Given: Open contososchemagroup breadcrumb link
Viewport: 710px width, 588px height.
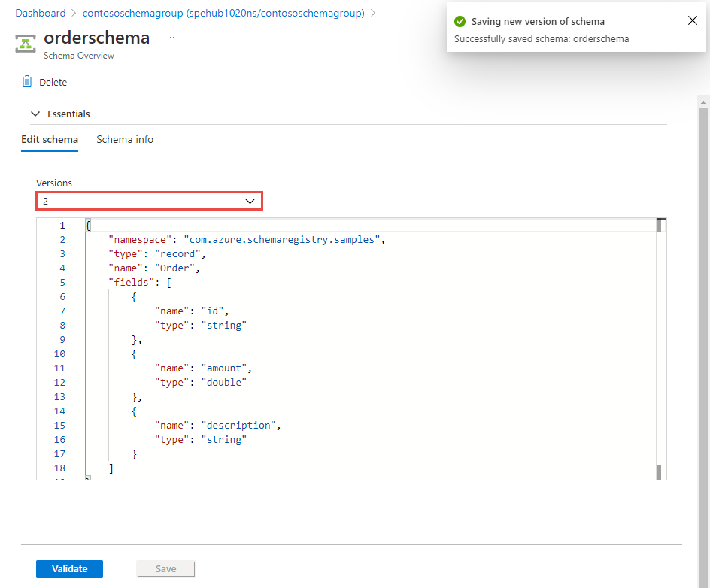Looking at the screenshot, I should pyautogui.click(x=223, y=14).
